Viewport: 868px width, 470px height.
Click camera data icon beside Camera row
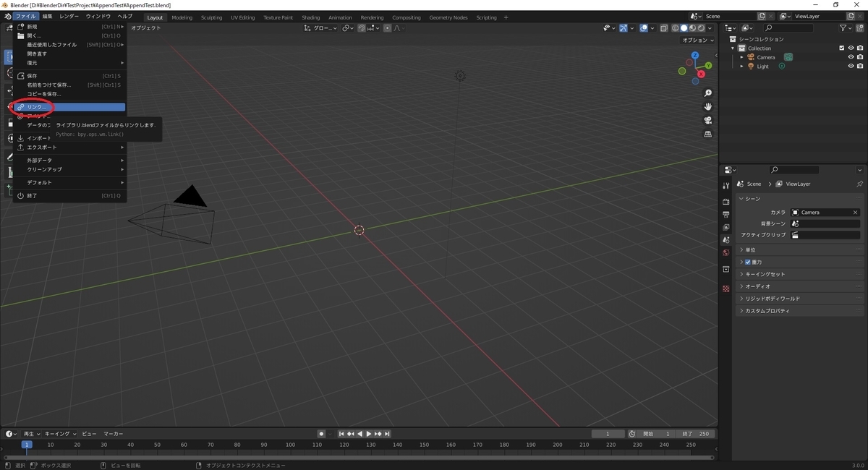coord(788,57)
